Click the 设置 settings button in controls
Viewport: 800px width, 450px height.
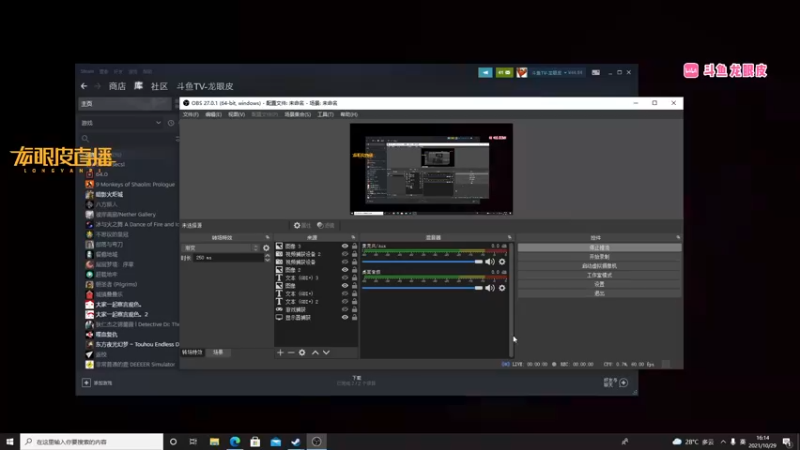point(599,284)
